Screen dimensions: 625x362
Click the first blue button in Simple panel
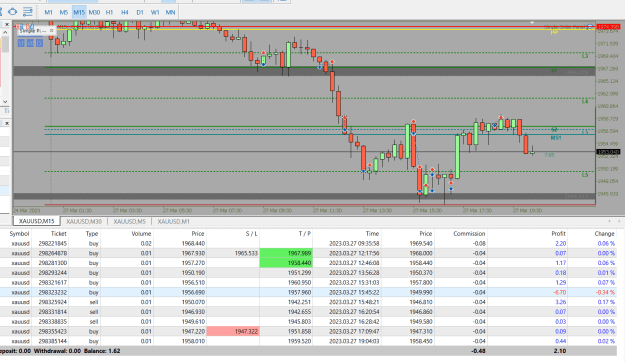pos(21,43)
